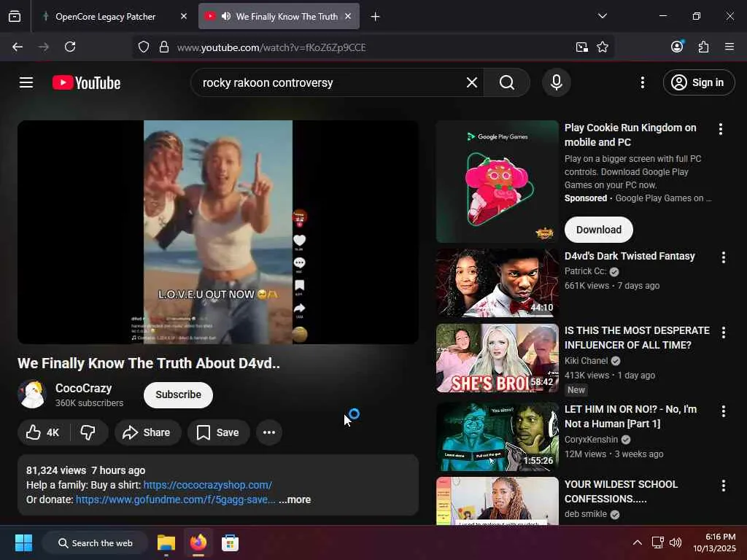Image resolution: width=747 pixels, height=560 pixels.
Task: Open the YouTube guide hamburger menu
Action: (x=26, y=82)
